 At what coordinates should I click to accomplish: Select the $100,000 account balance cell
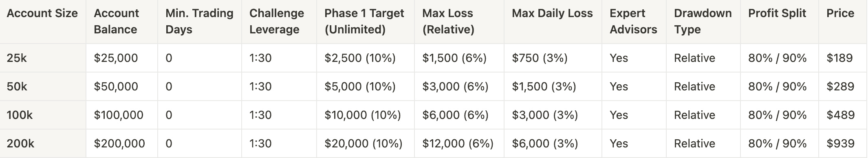pos(119,115)
